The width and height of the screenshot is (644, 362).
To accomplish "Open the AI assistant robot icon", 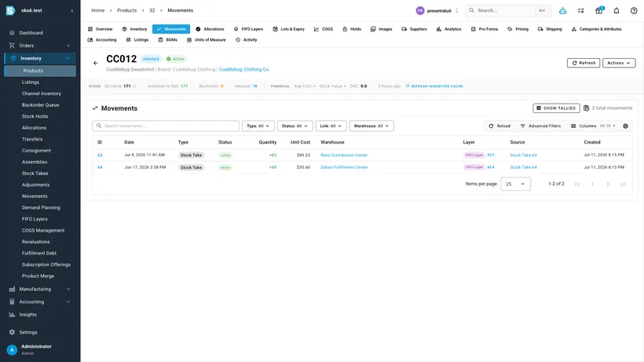I will point(562,11).
